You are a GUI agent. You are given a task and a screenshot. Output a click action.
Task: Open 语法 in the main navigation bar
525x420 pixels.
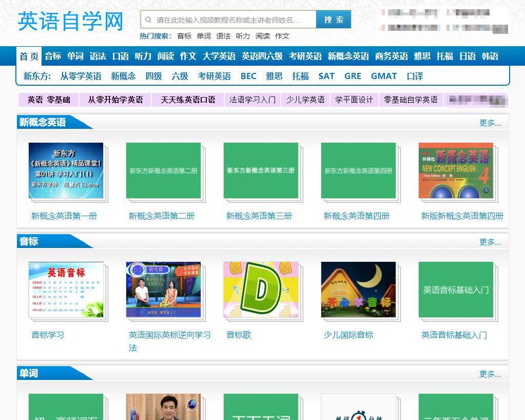[x=98, y=56]
